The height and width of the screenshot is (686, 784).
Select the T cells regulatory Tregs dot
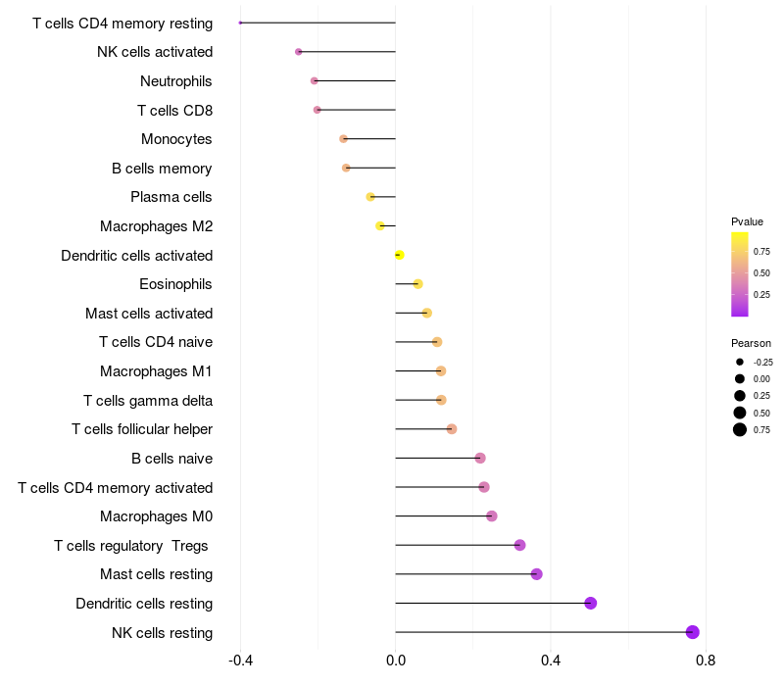[520, 545]
